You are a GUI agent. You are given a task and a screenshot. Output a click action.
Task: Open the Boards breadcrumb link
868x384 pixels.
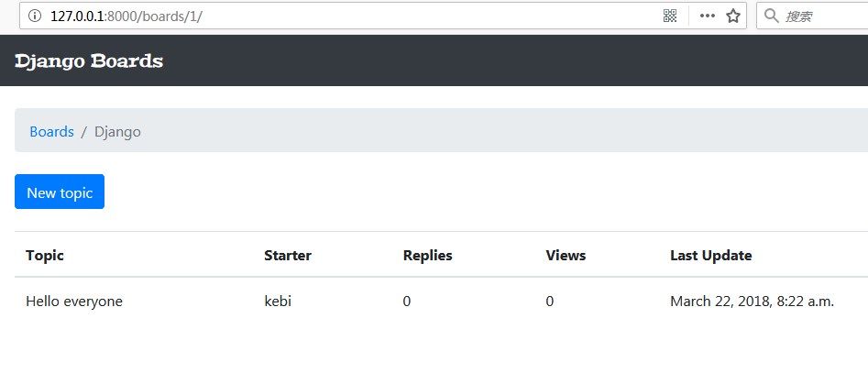point(51,132)
